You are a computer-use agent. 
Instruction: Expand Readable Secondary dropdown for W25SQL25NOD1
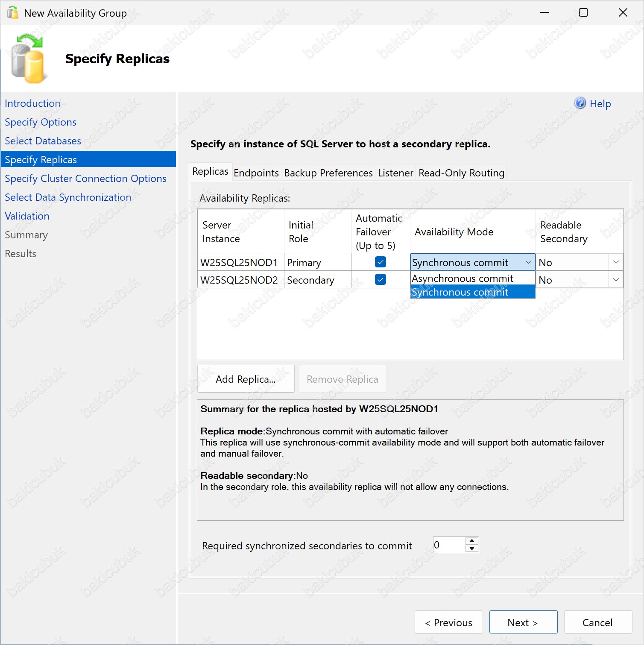coord(616,262)
